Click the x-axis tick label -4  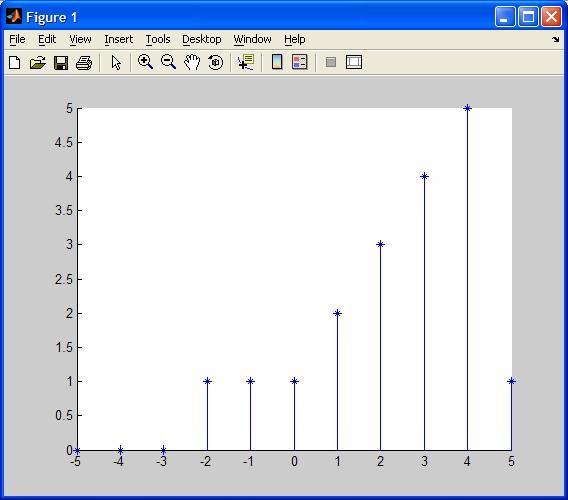(x=118, y=462)
